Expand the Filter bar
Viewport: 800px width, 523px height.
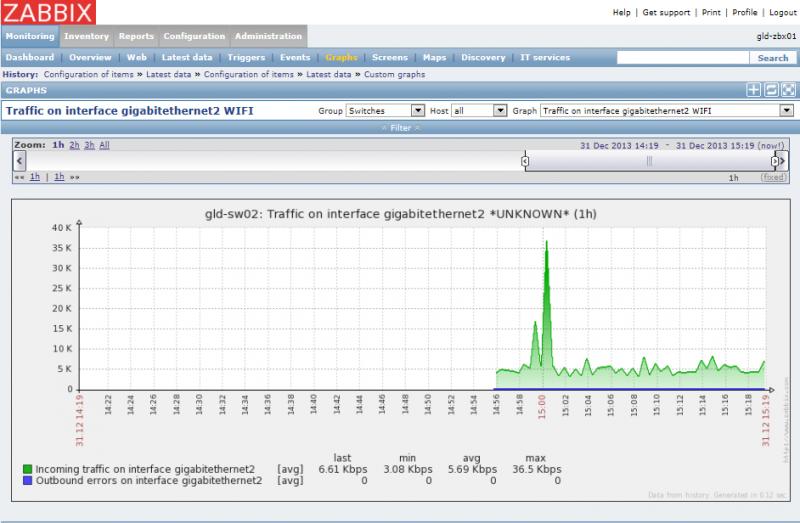[400, 128]
